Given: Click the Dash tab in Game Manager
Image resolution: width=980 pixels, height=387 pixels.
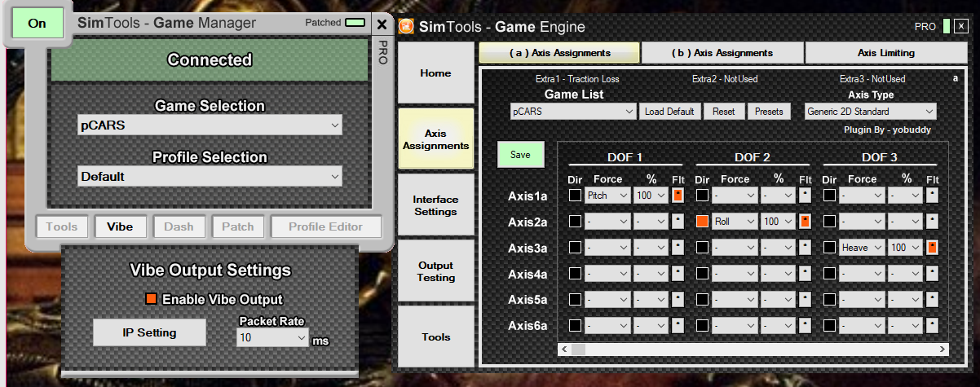Looking at the screenshot, I should pos(179,226).
